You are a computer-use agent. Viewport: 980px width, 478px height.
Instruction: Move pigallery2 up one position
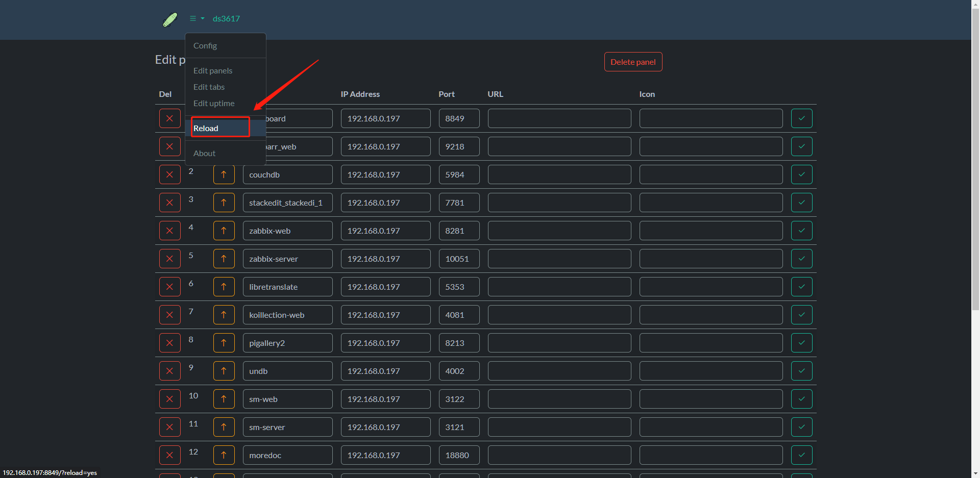coord(224,343)
